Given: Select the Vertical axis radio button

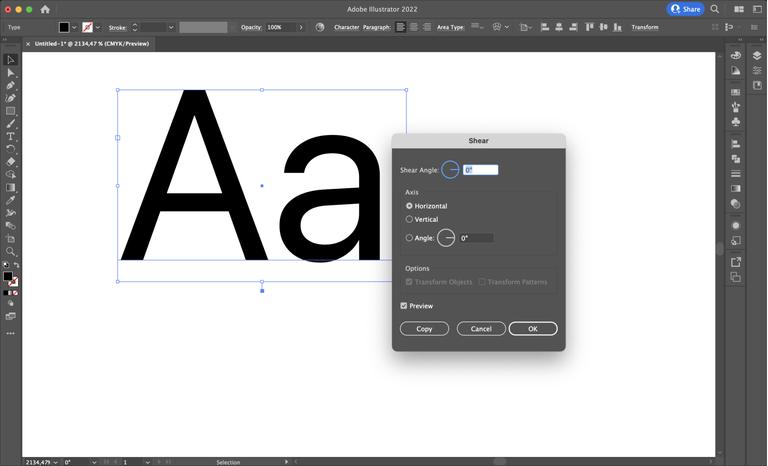Looking at the screenshot, I should [x=409, y=219].
